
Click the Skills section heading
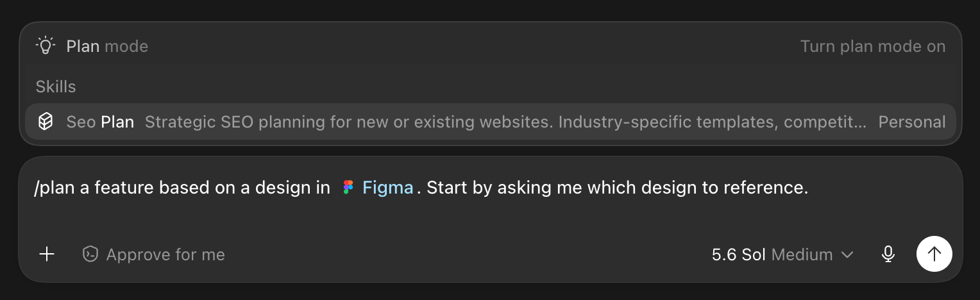click(x=56, y=87)
